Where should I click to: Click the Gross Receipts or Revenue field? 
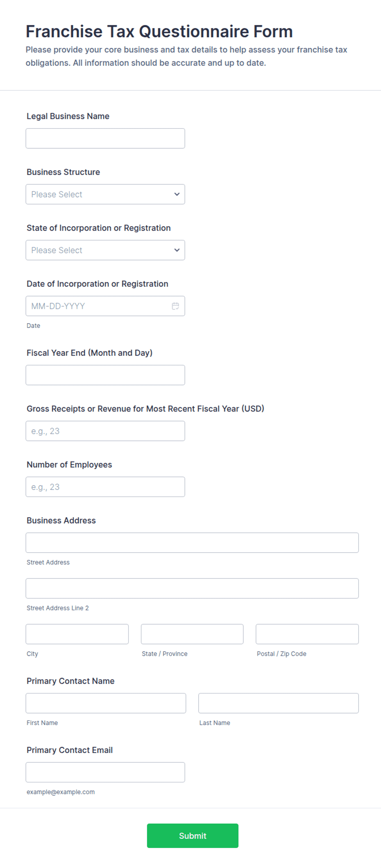click(105, 431)
